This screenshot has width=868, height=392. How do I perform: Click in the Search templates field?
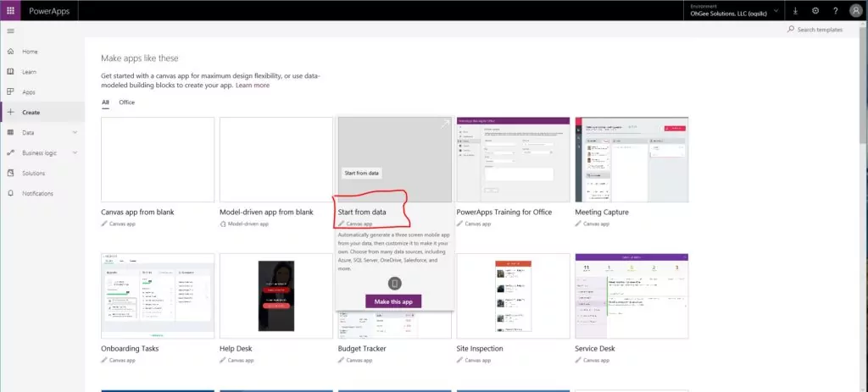pyautogui.click(x=820, y=30)
